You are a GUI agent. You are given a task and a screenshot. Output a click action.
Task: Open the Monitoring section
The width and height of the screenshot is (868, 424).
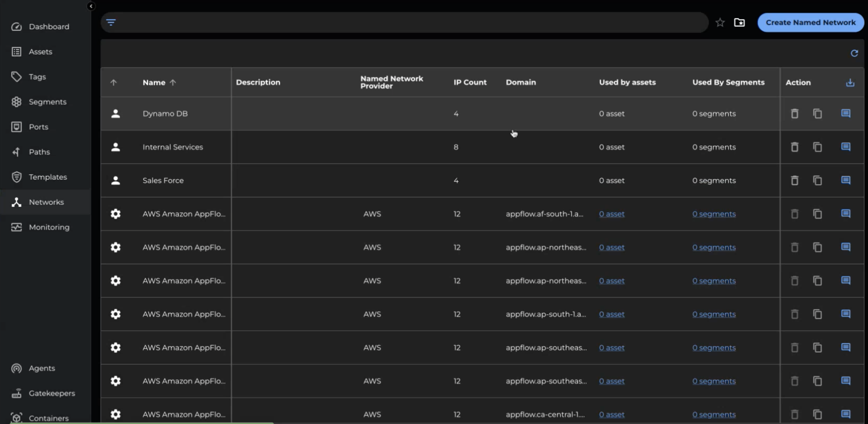pyautogui.click(x=49, y=227)
